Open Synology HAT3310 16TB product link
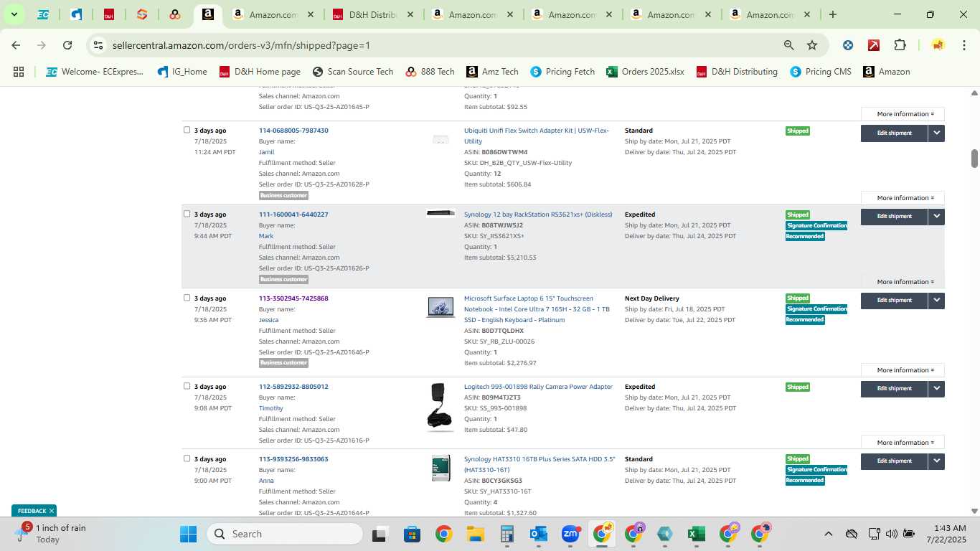Image resolution: width=980 pixels, height=551 pixels. [540, 464]
